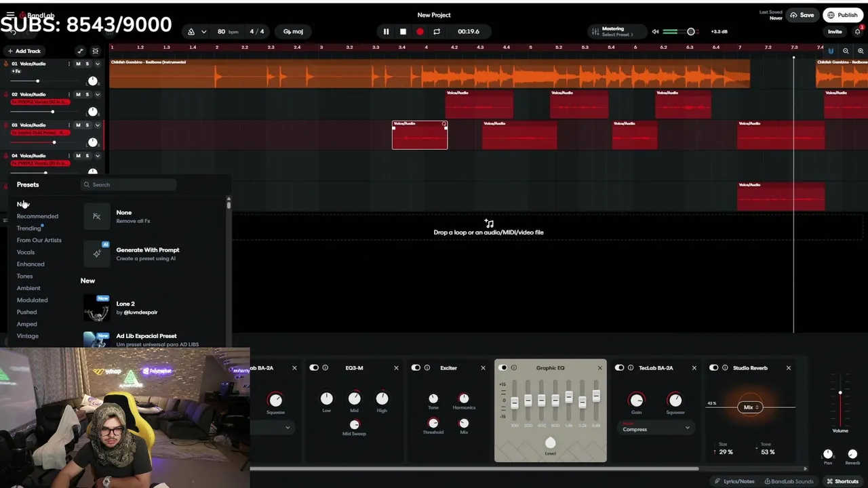Click Generate With Prompt AI preset
The height and width of the screenshot is (488, 868).
153,253
